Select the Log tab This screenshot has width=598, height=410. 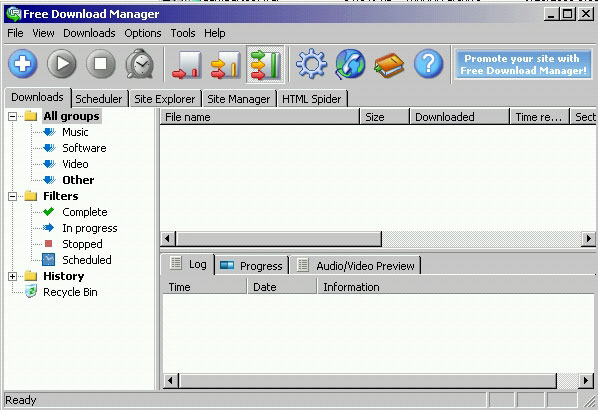point(188,264)
